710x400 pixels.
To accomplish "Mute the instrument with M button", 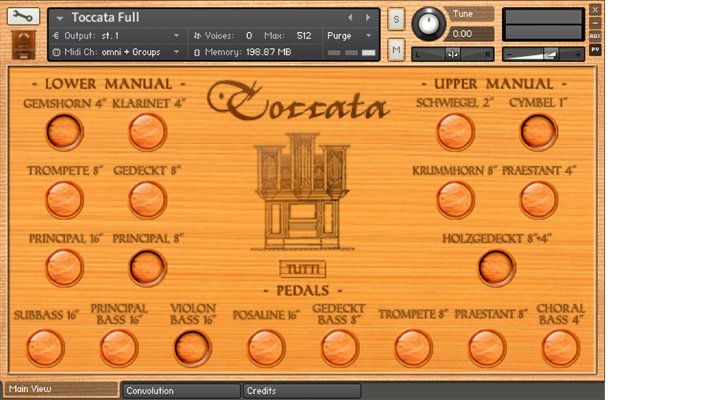I will pos(396,48).
